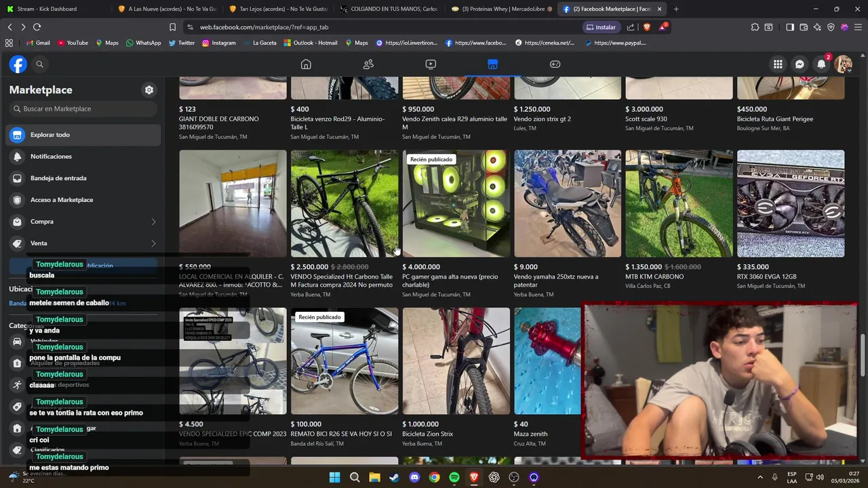Image resolution: width=868 pixels, height=488 pixels.
Task: Open Discord from the taskbar
Action: [x=414, y=477]
